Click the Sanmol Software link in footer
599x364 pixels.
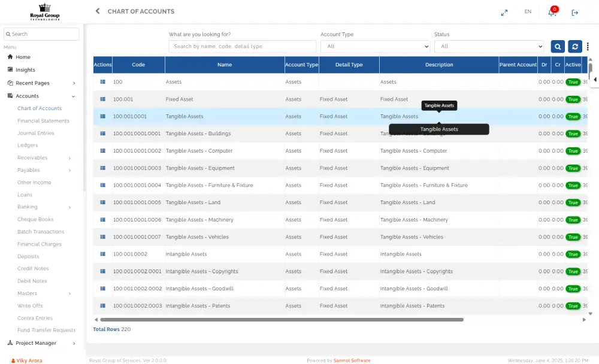pyautogui.click(x=352, y=360)
